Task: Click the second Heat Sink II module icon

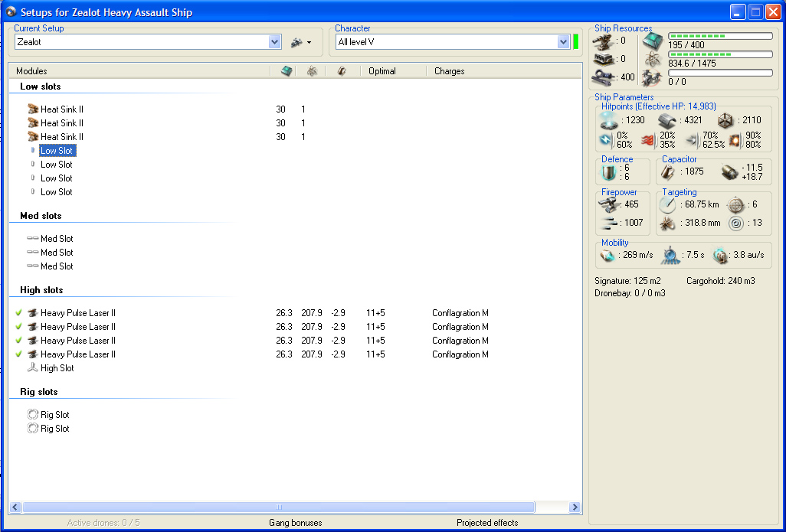Action: (x=33, y=122)
